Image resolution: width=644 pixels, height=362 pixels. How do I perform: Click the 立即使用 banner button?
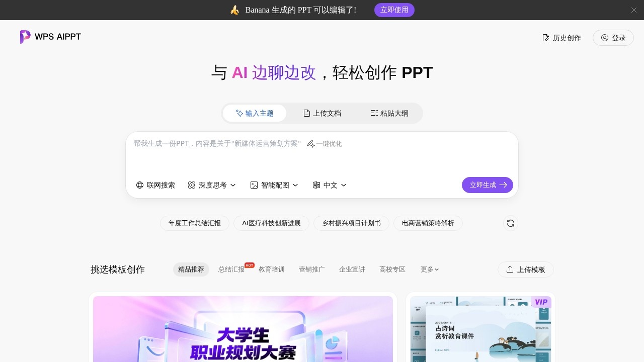click(394, 10)
